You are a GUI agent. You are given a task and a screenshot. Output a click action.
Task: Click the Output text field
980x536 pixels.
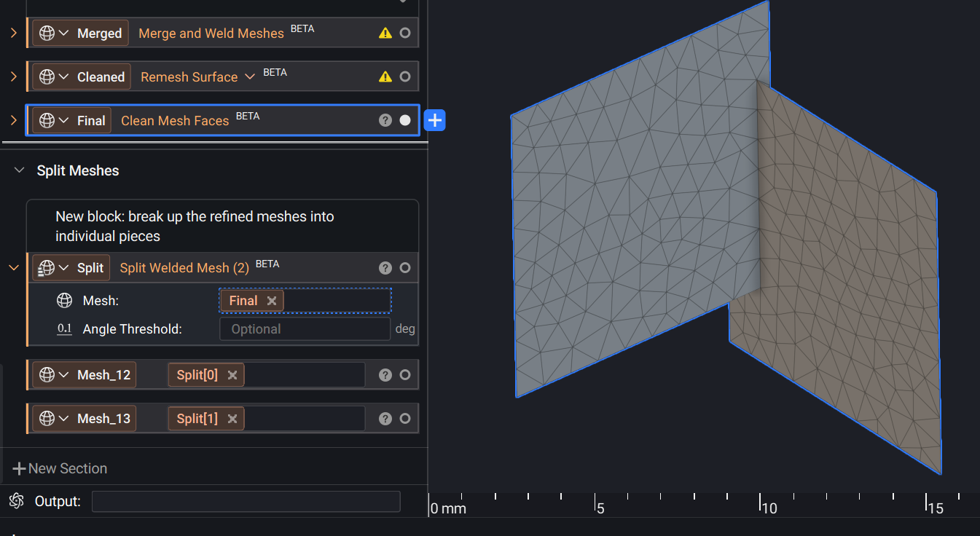246,501
